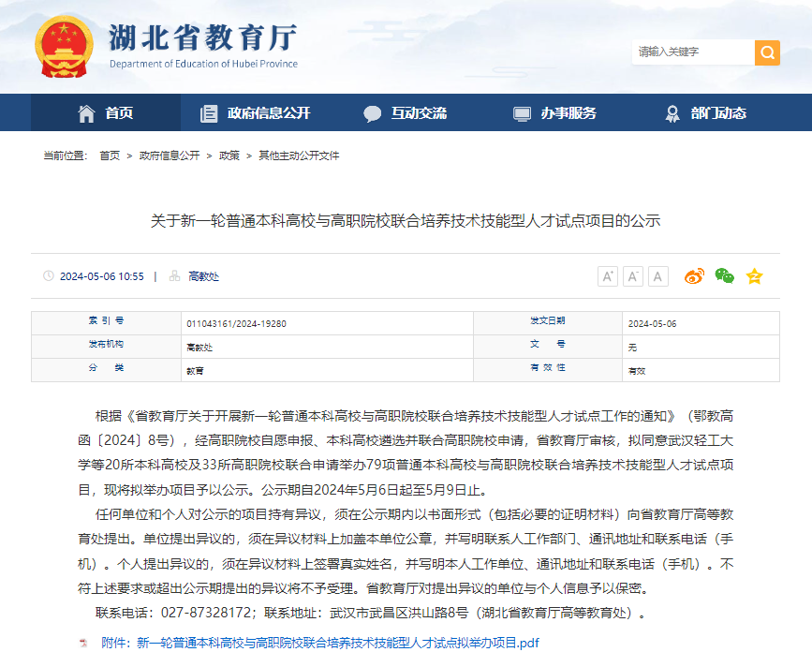Click 政府信息公开 in the breadcrumb
Screen dimensions: 812x667
(x=170, y=156)
